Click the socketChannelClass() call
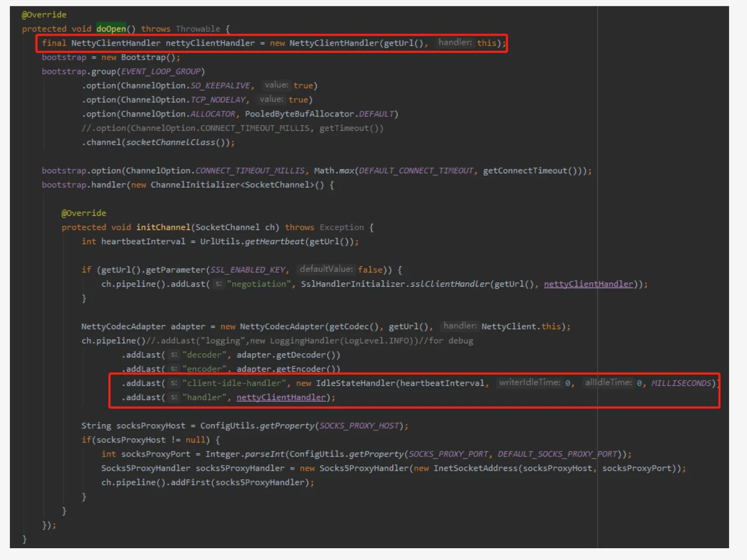747x560 pixels. [178, 142]
